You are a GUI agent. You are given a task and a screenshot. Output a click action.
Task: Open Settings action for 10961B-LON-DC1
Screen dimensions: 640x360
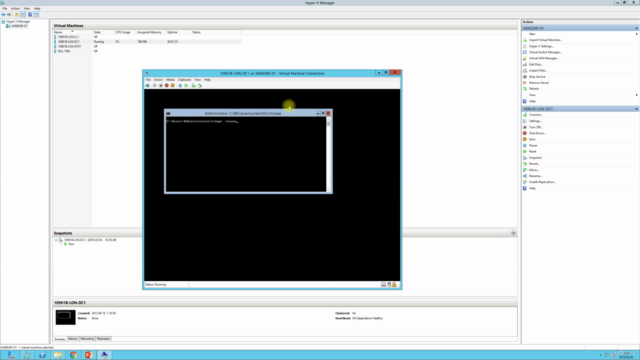click(535, 121)
